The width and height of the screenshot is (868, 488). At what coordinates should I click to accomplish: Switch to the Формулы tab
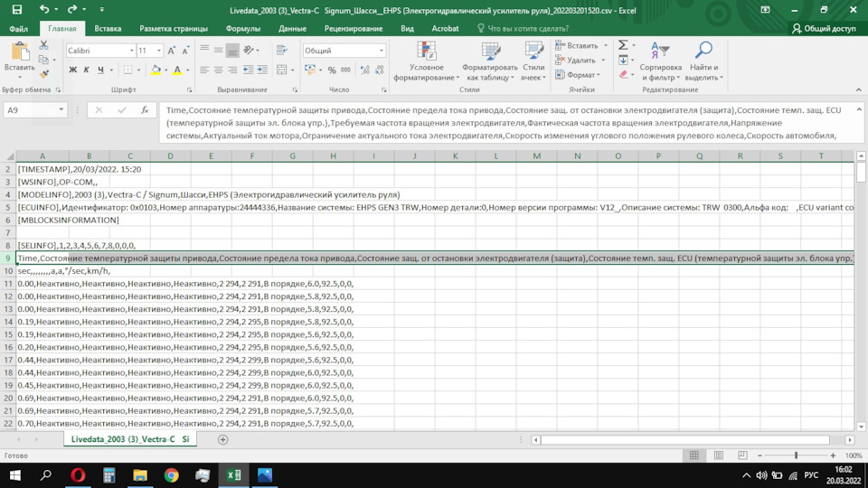coord(243,28)
